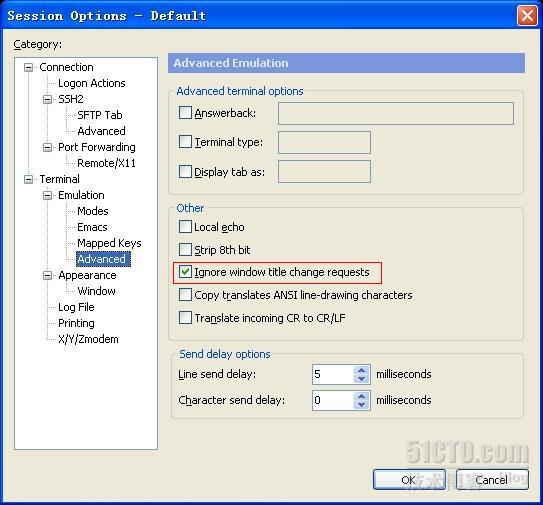Select the Mapped Keys category
This screenshot has width=543, height=505.
109,243
